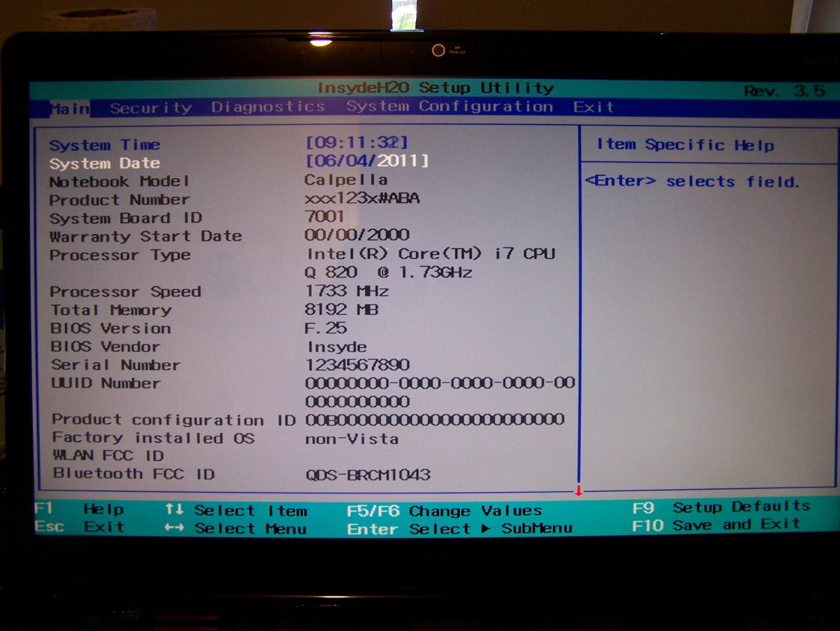Click the Esc Exit shortcut hint
840x631 pixels.
(79, 527)
